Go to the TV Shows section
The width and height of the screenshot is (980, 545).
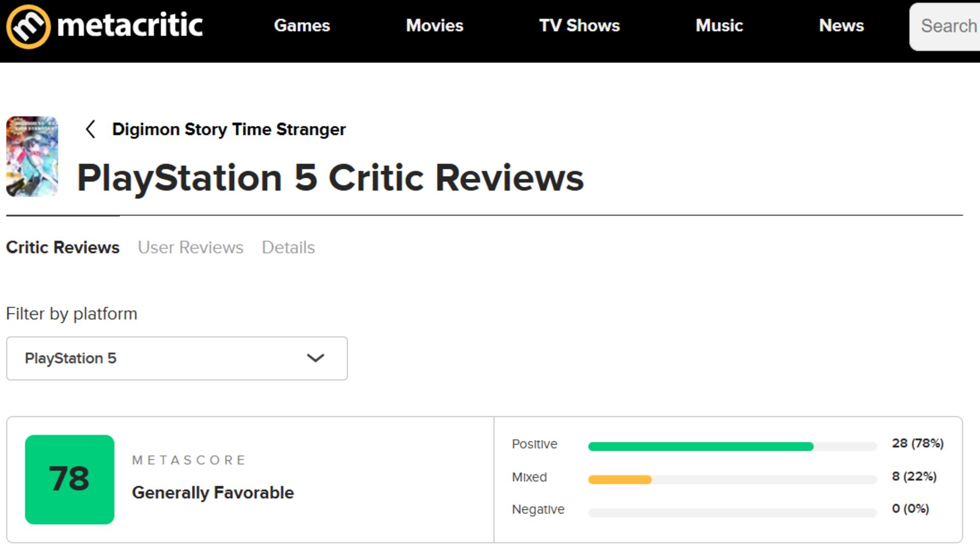(579, 26)
